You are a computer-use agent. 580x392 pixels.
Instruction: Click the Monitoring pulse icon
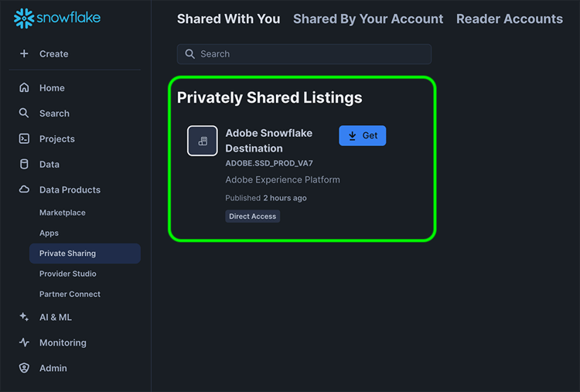point(24,343)
